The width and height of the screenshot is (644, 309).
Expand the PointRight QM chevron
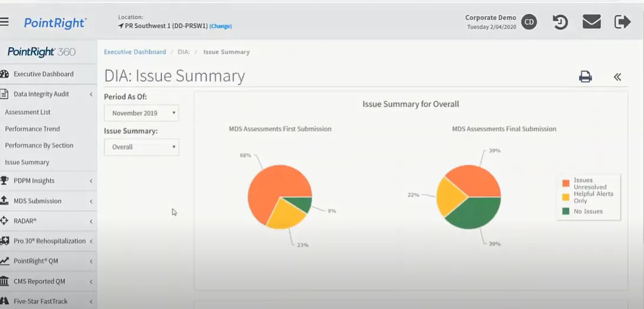click(x=91, y=261)
